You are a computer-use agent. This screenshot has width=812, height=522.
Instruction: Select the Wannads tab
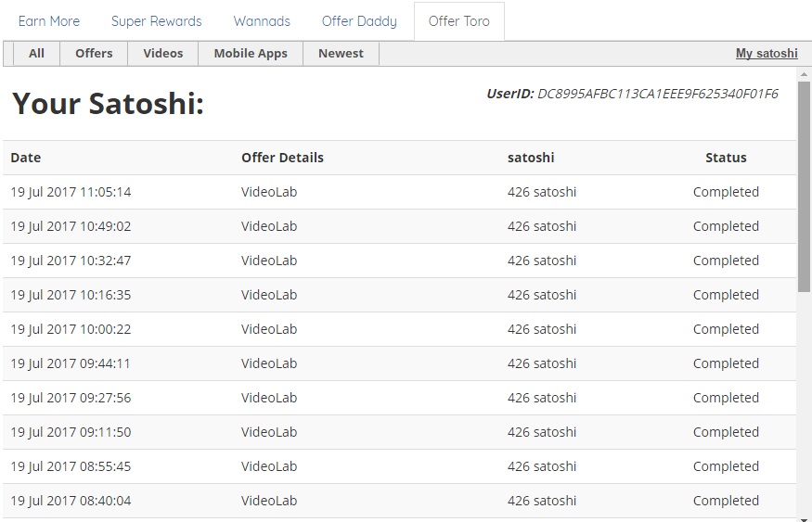pyautogui.click(x=262, y=21)
